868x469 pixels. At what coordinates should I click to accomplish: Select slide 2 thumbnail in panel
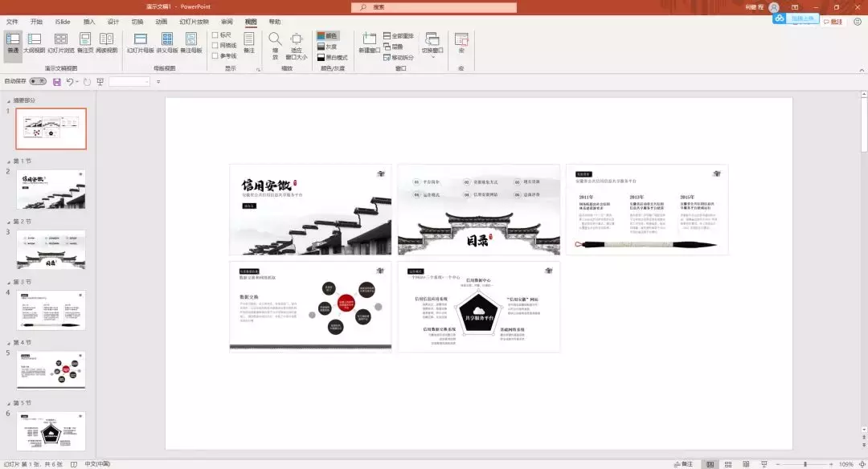(x=51, y=190)
